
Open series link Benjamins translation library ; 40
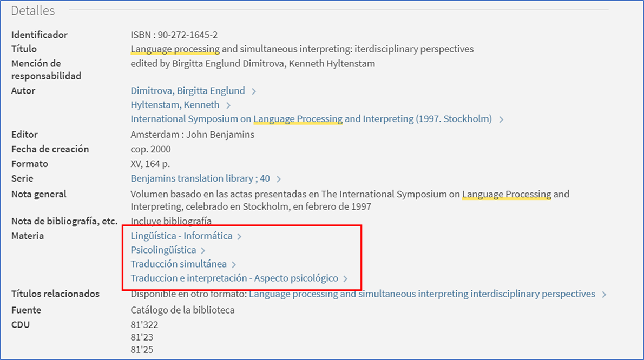(x=200, y=178)
